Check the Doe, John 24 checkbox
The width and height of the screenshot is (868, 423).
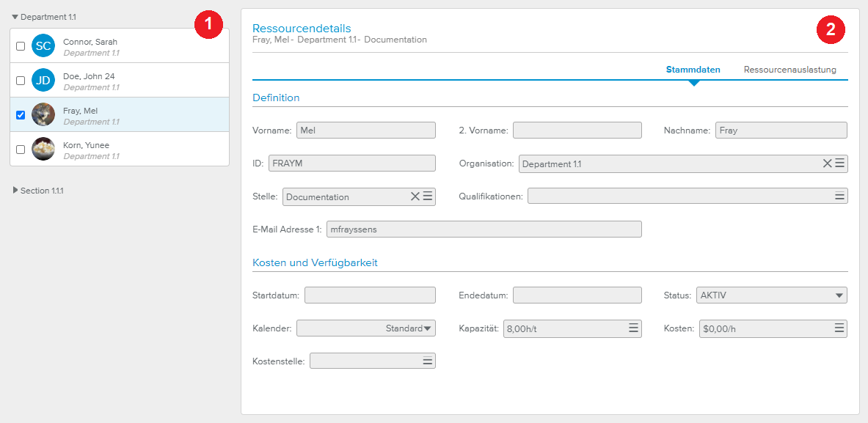pyautogui.click(x=21, y=81)
